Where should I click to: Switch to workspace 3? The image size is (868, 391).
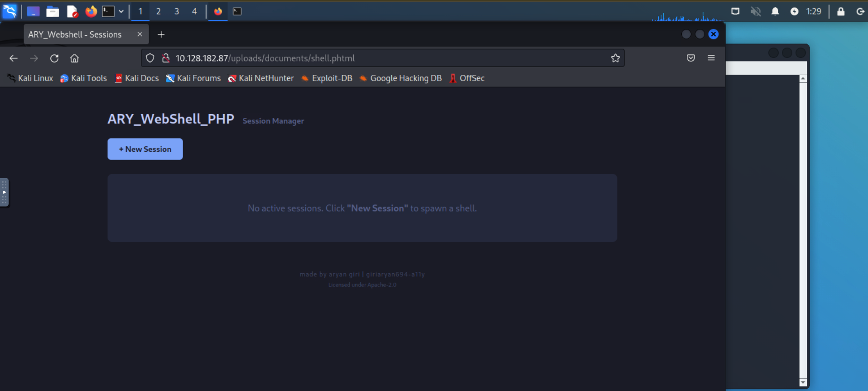pyautogui.click(x=177, y=12)
